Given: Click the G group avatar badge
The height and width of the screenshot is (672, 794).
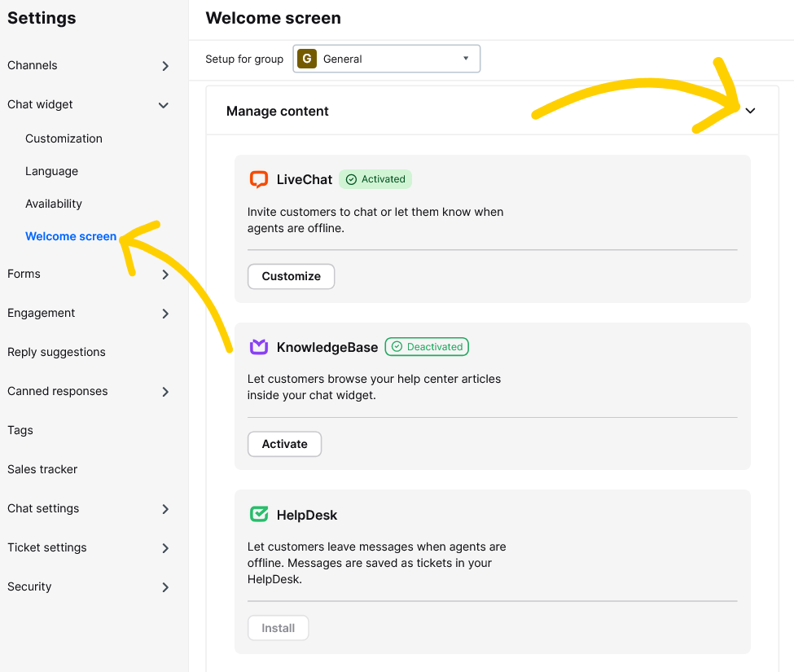Looking at the screenshot, I should point(307,59).
